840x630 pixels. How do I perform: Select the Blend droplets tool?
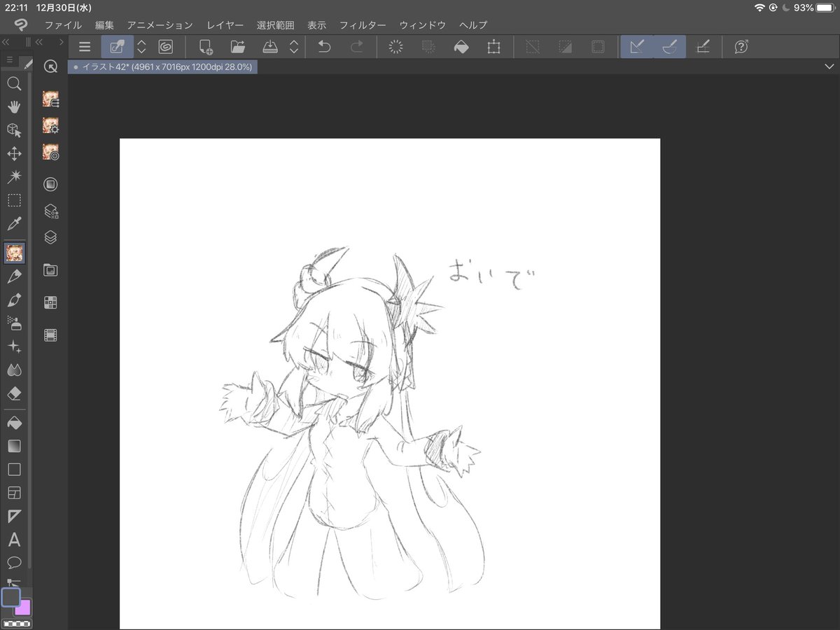tap(13, 370)
